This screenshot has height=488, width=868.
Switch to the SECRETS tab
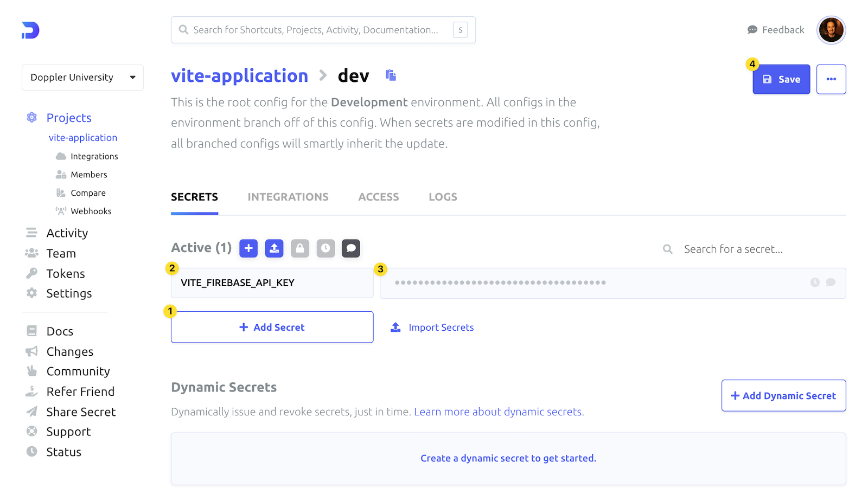coord(194,197)
